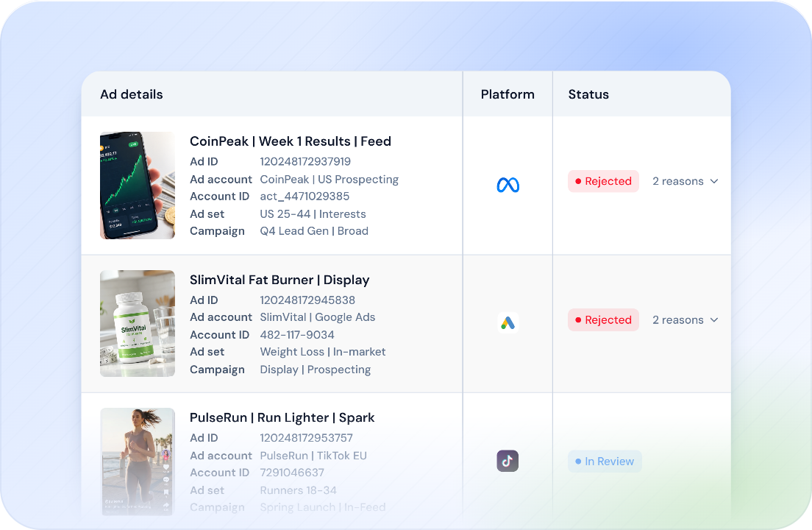812x530 pixels.
Task: Click ad account SlimVital | Google Ads
Action: pos(318,317)
